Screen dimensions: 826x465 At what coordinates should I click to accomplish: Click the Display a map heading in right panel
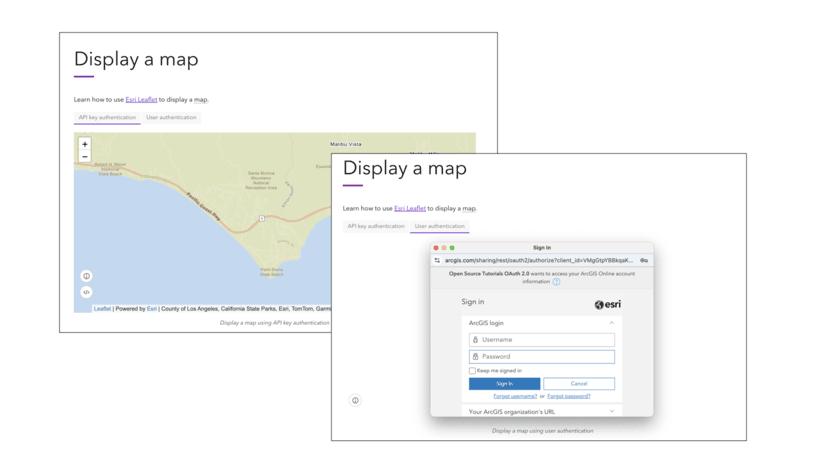[x=405, y=168]
